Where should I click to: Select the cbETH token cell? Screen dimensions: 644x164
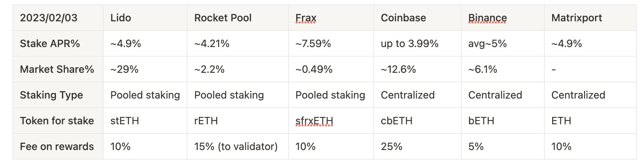click(418, 121)
